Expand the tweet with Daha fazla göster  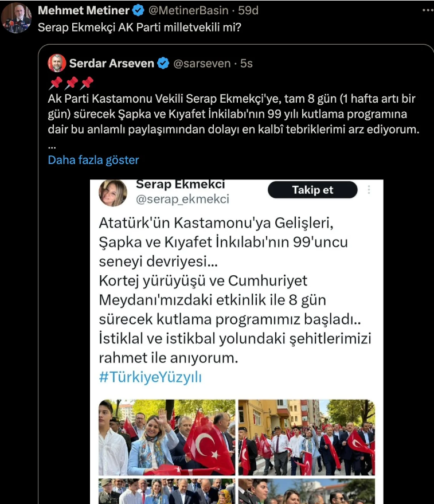[x=93, y=160]
